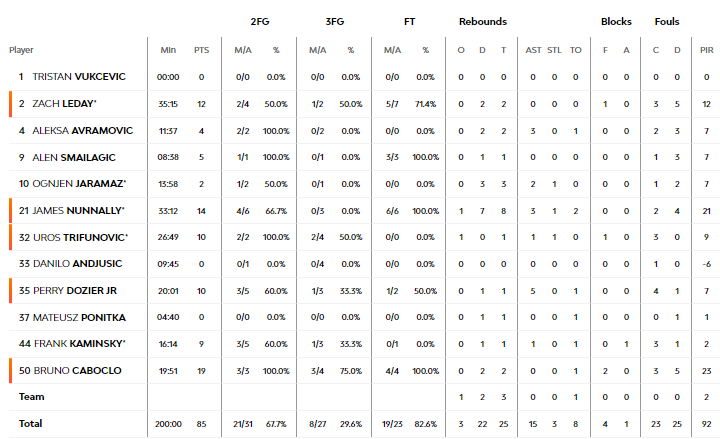Viewport: 720px width, 439px height.
Task: Select Alen Smailagic's player row name
Action: (73, 158)
